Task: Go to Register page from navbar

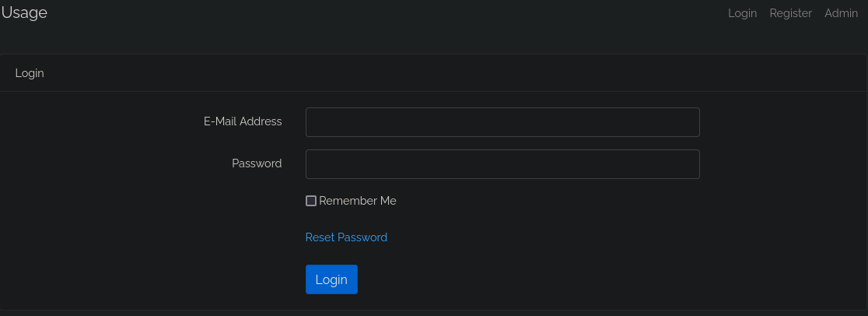Action: pos(790,13)
